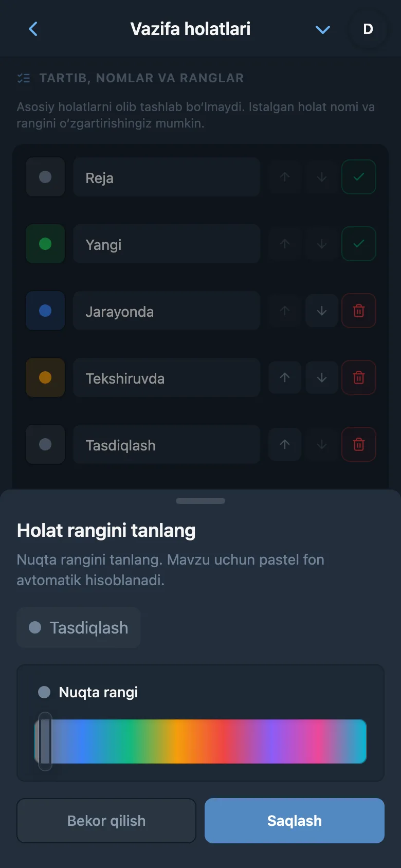This screenshot has width=401, height=868.
Task: Move Jarayonda status down with arrow
Action: (x=322, y=311)
